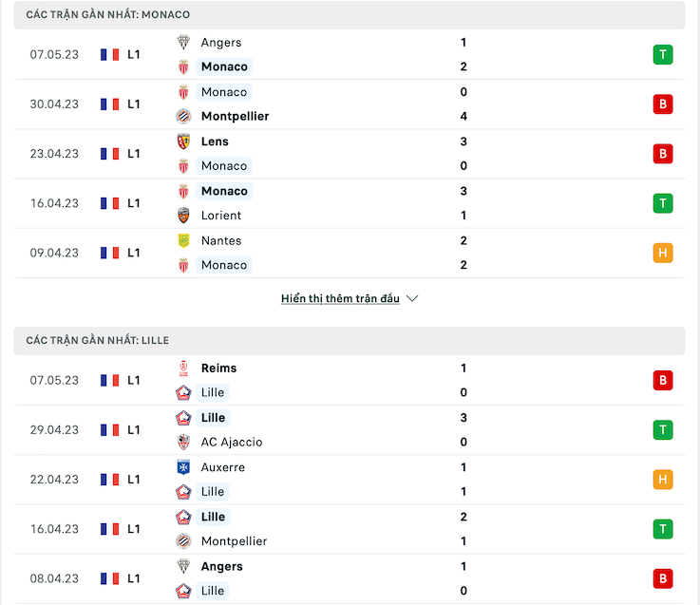Open the Hiển thị thêm trận đấu link

[340, 298]
